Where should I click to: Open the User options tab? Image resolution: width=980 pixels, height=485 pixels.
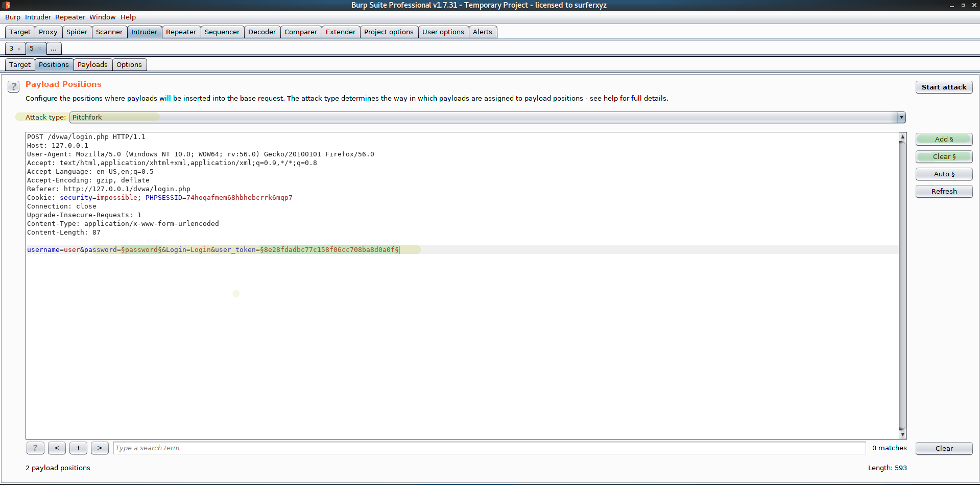(x=443, y=32)
